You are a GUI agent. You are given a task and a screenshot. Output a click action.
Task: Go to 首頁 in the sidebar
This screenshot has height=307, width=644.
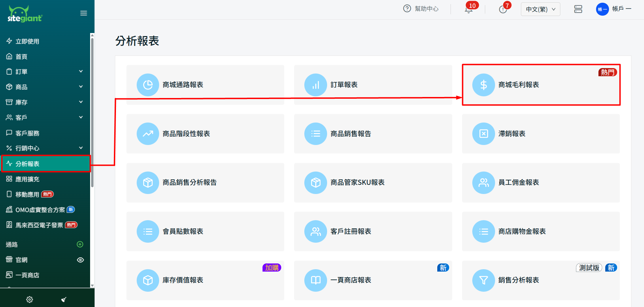(21, 56)
